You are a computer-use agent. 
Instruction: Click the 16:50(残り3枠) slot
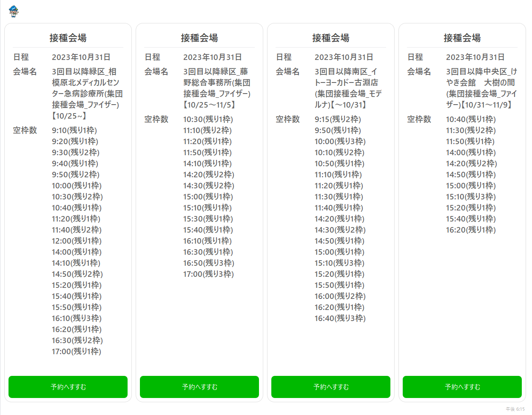click(x=209, y=263)
